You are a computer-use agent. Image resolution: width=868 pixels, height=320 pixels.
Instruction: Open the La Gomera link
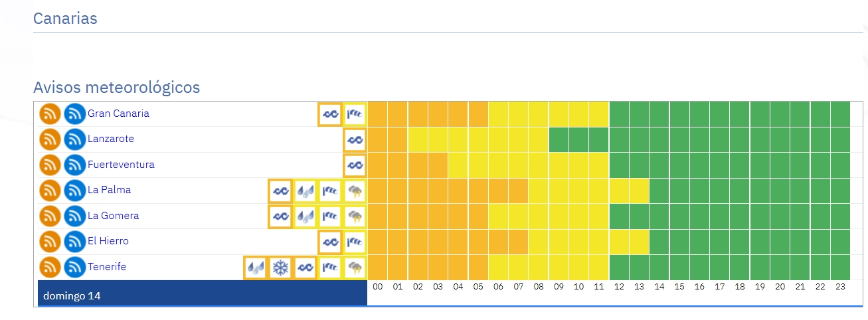tap(113, 216)
